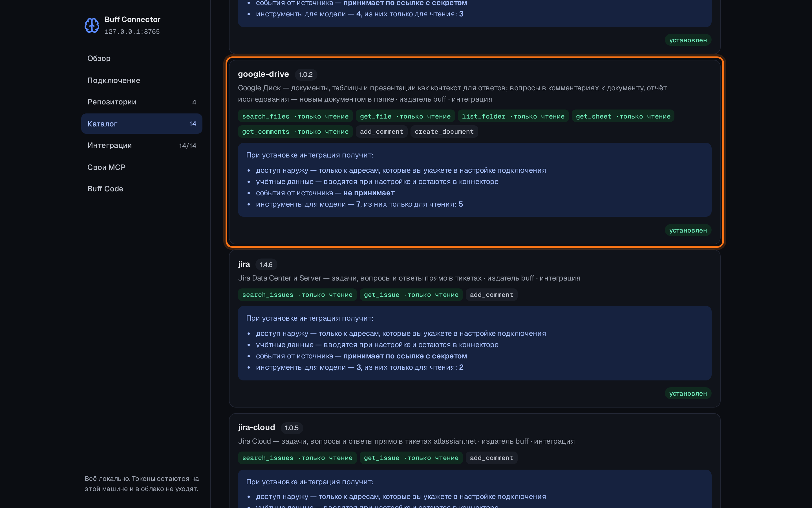This screenshot has height=508, width=812.
Task: Click the create_document tool tag
Action: 444,132
